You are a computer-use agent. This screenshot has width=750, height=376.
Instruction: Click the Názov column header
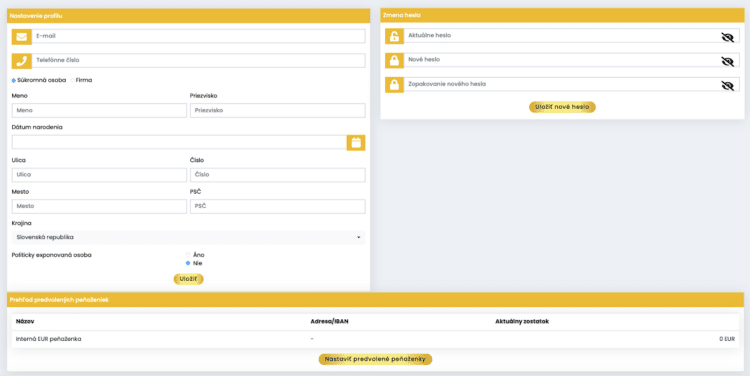click(x=25, y=322)
